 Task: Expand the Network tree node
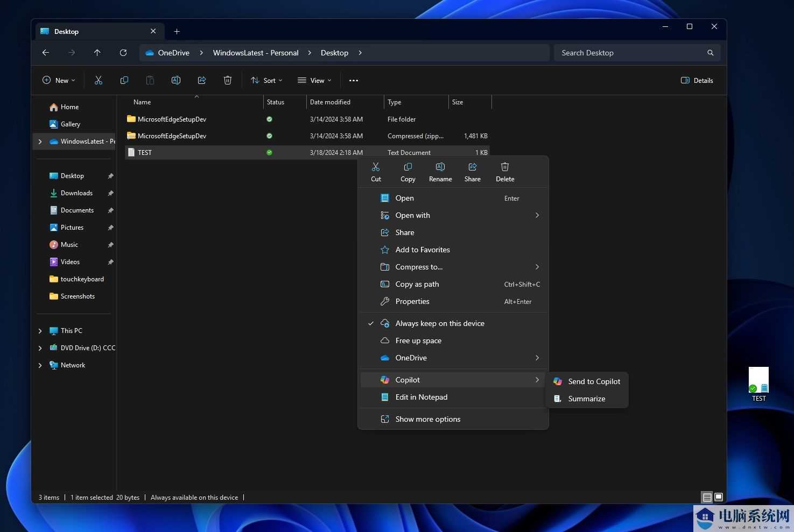click(x=40, y=365)
